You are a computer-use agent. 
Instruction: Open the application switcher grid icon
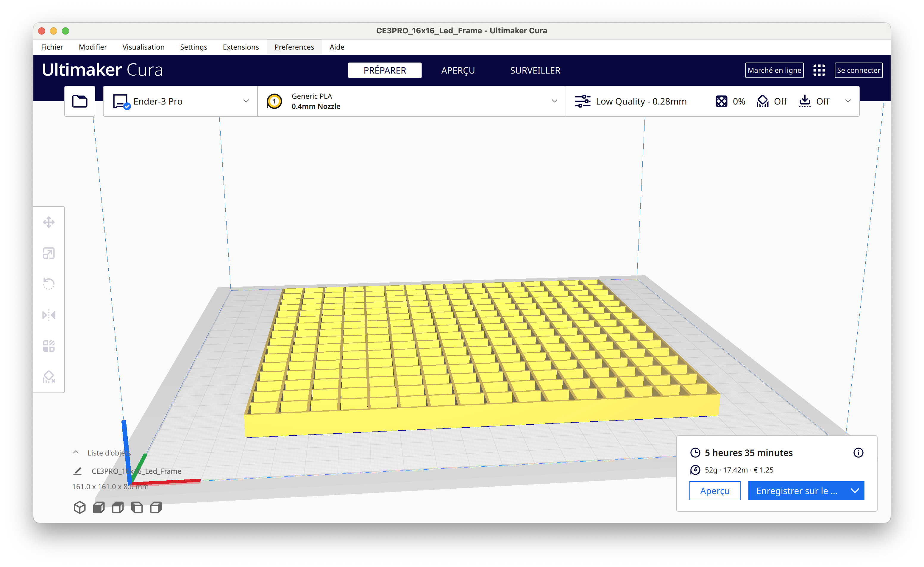819,70
